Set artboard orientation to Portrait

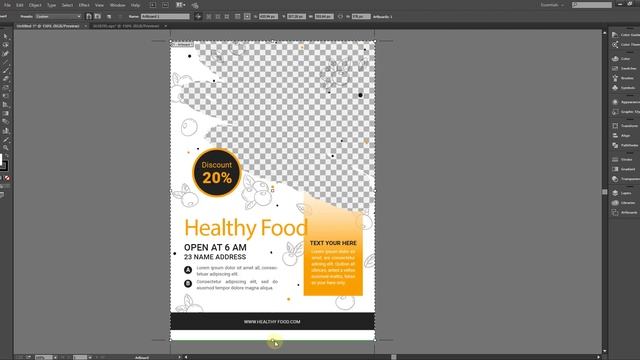89,17
